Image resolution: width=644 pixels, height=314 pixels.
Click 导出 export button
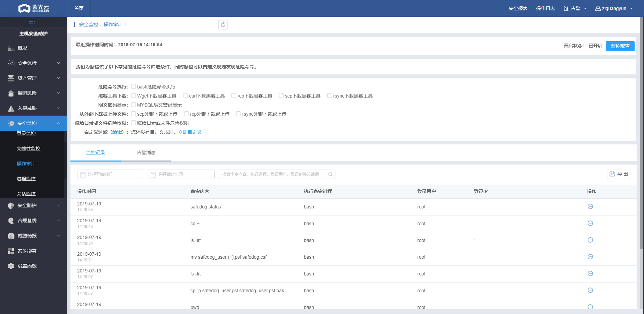click(619, 174)
